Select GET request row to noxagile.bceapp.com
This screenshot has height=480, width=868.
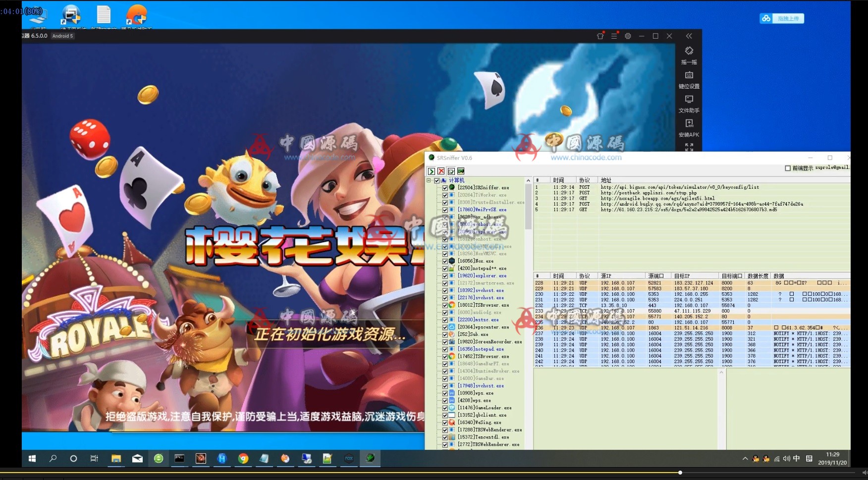692,198
